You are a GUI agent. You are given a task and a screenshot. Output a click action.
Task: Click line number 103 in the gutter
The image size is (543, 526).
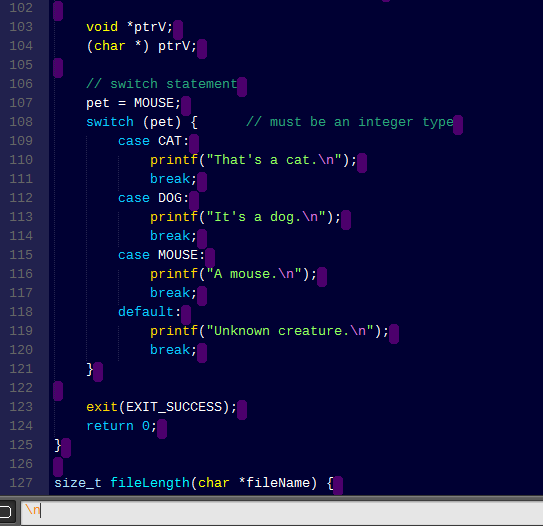[21, 27]
